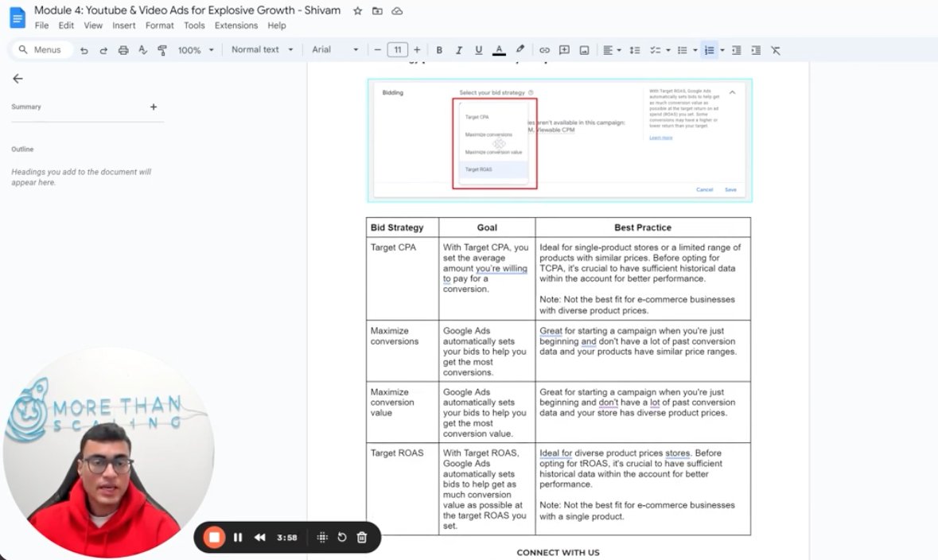The width and height of the screenshot is (938, 560).
Task: Clear text formatting
Action: 776,50
